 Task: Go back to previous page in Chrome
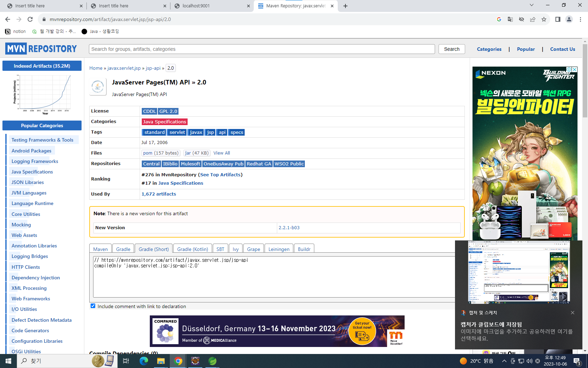point(8,19)
